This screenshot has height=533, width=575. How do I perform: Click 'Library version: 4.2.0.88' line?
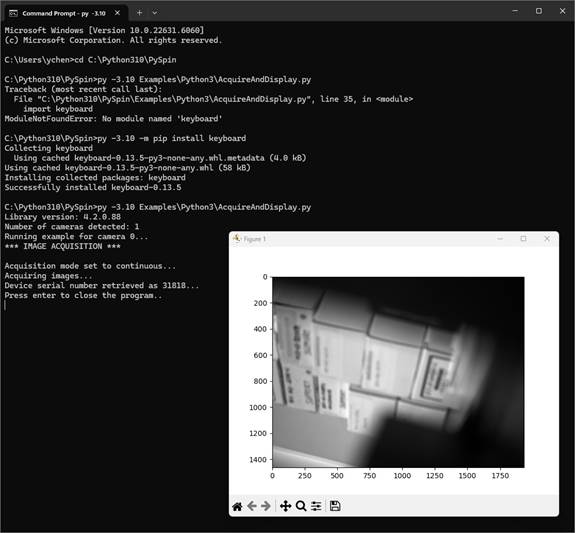pos(63,217)
